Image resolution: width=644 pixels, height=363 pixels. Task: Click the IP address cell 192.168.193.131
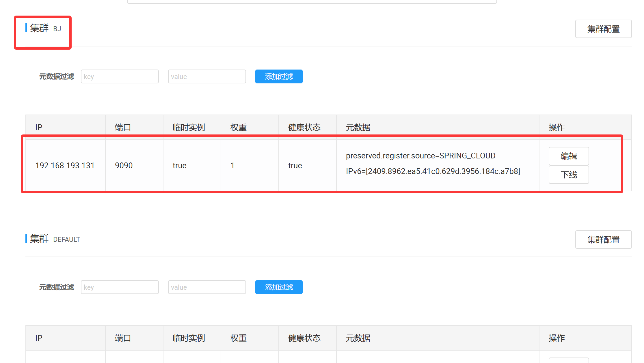65,165
